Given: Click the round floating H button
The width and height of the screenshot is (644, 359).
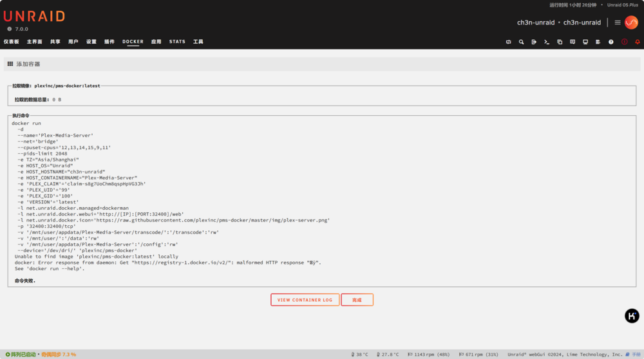Looking at the screenshot, I should pyautogui.click(x=632, y=316).
